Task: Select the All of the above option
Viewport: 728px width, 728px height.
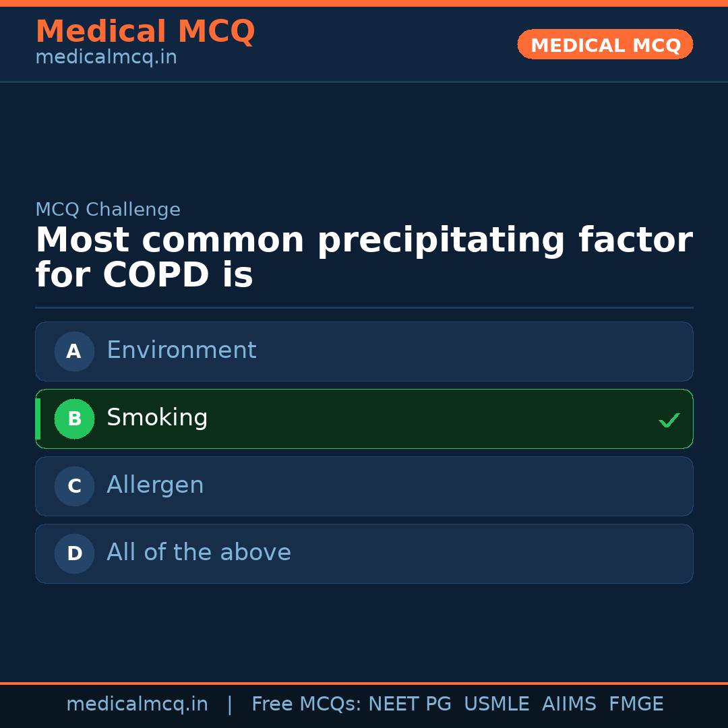Action: [x=364, y=553]
